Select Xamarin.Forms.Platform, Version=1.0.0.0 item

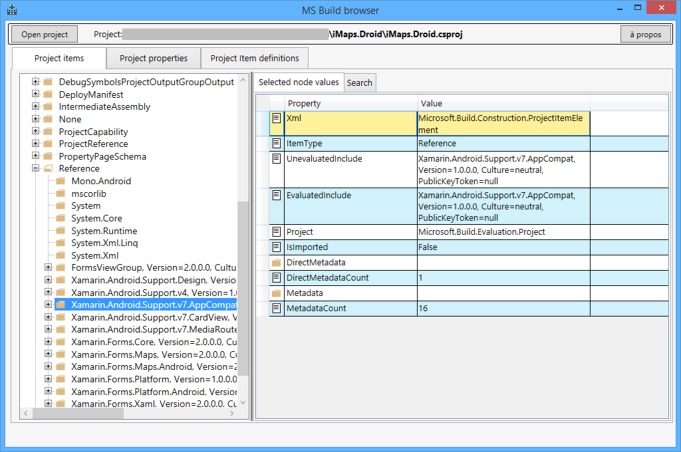click(154, 379)
